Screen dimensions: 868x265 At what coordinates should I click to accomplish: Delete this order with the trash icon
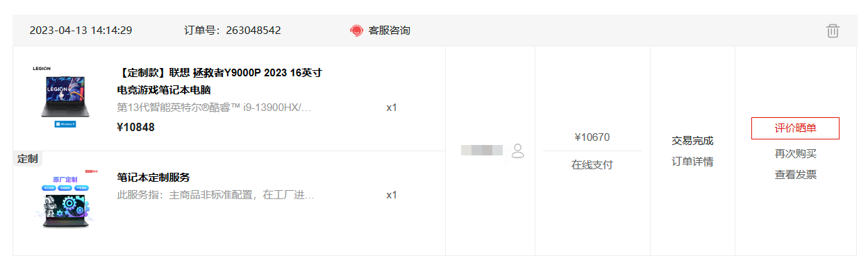point(833,31)
